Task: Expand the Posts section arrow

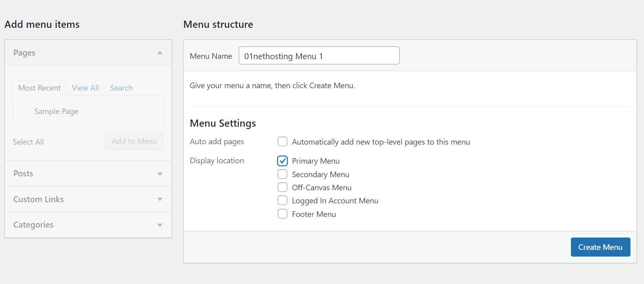Action: [x=160, y=174]
